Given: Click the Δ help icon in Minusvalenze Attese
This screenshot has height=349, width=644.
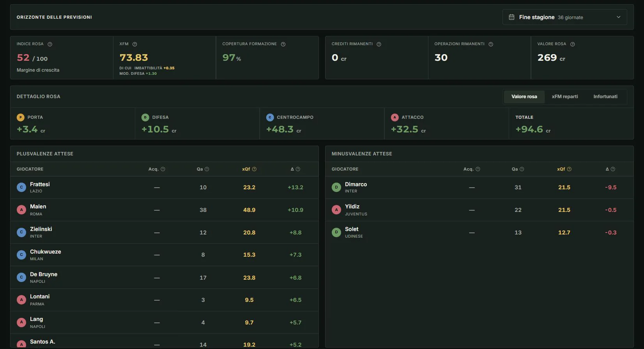Looking at the screenshot, I should pyautogui.click(x=613, y=169).
